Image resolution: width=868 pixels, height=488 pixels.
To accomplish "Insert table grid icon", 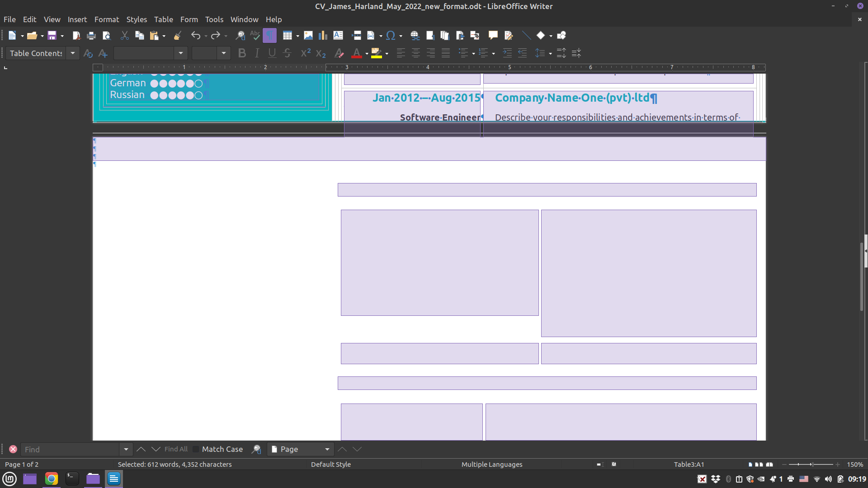I will tap(288, 35).
